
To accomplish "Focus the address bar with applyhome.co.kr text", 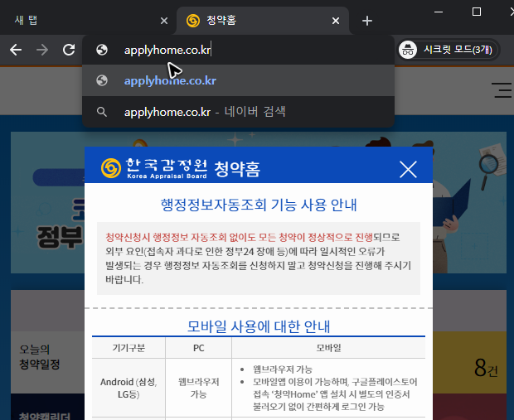I will click(238, 50).
